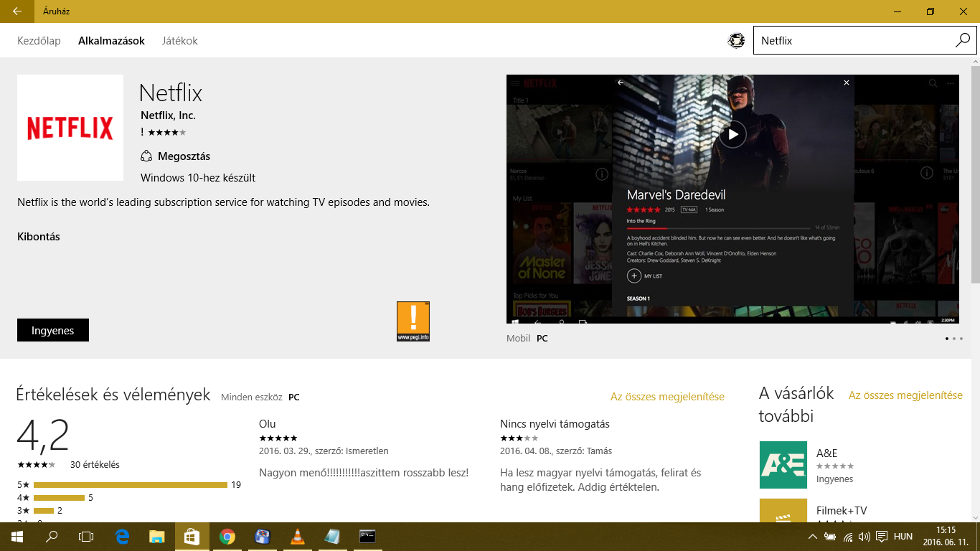Switch to the Játékok tab
This screenshot has width=980, height=551.
point(180,41)
